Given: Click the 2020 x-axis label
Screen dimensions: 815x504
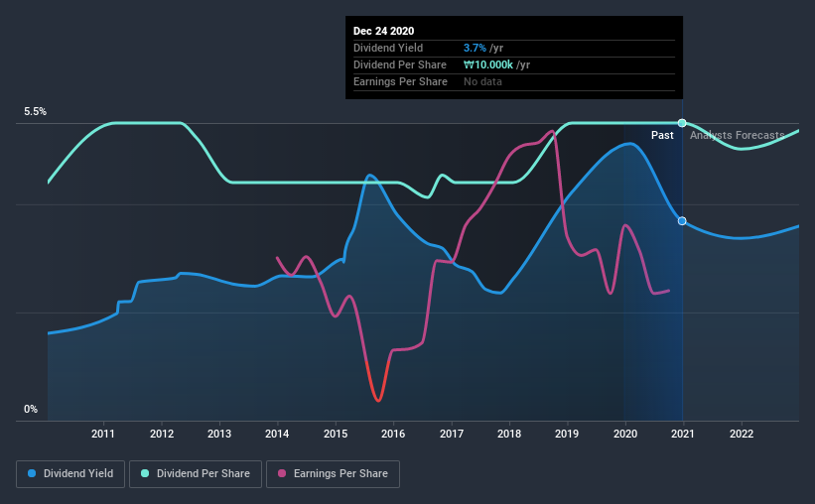Looking at the screenshot, I should pyautogui.click(x=624, y=434).
